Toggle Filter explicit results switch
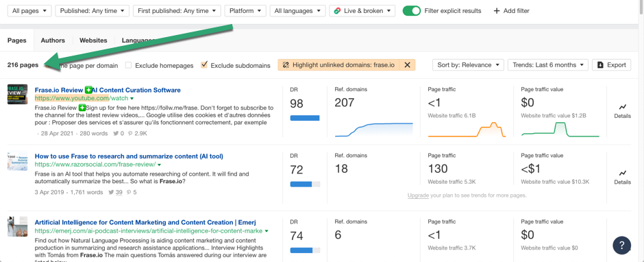Screen dimensions: 644x262 (x=411, y=11)
